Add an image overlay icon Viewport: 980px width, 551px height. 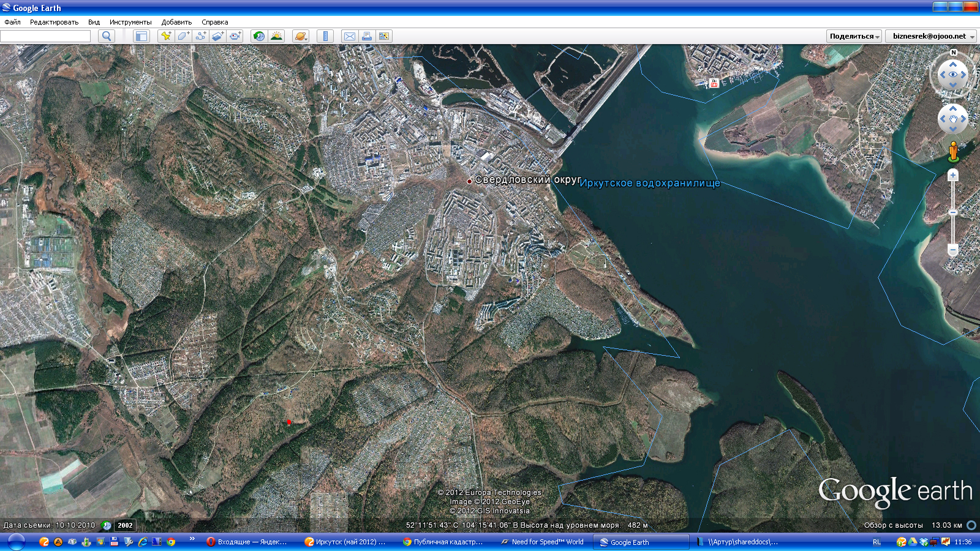click(x=218, y=36)
